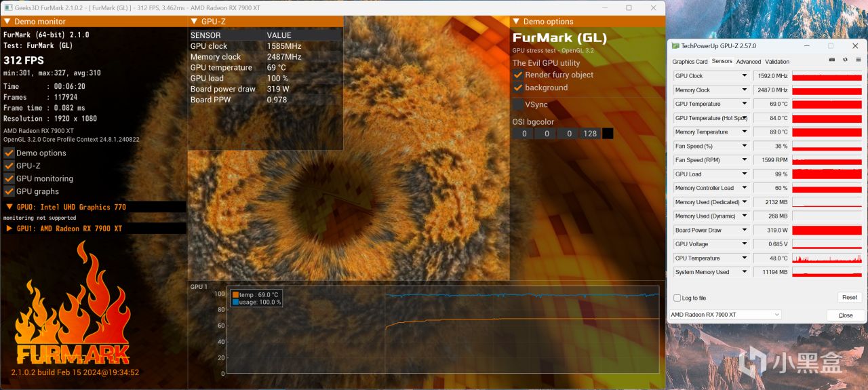Click the first OSI bgcolor red value field
This screenshot has height=390, width=868.
(x=522, y=134)
